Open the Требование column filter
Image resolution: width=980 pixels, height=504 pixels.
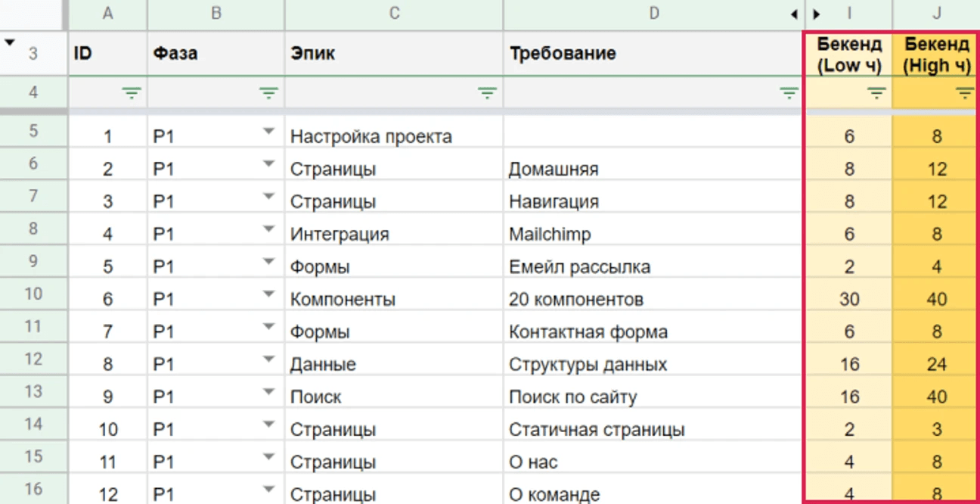tap(789, 94)
